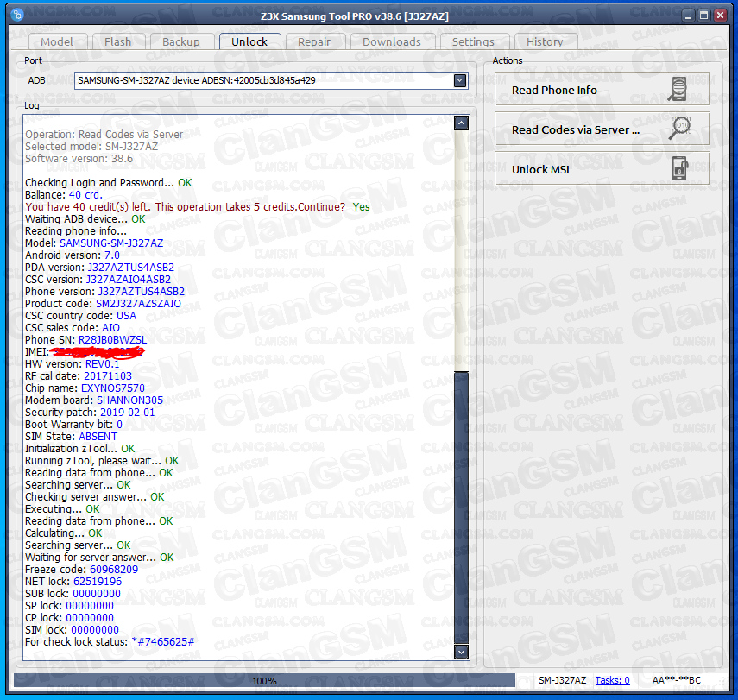Click the log scrollbar down arrow
The height and width of the screenshot is (700, 738).
click(x=461, y=652)
